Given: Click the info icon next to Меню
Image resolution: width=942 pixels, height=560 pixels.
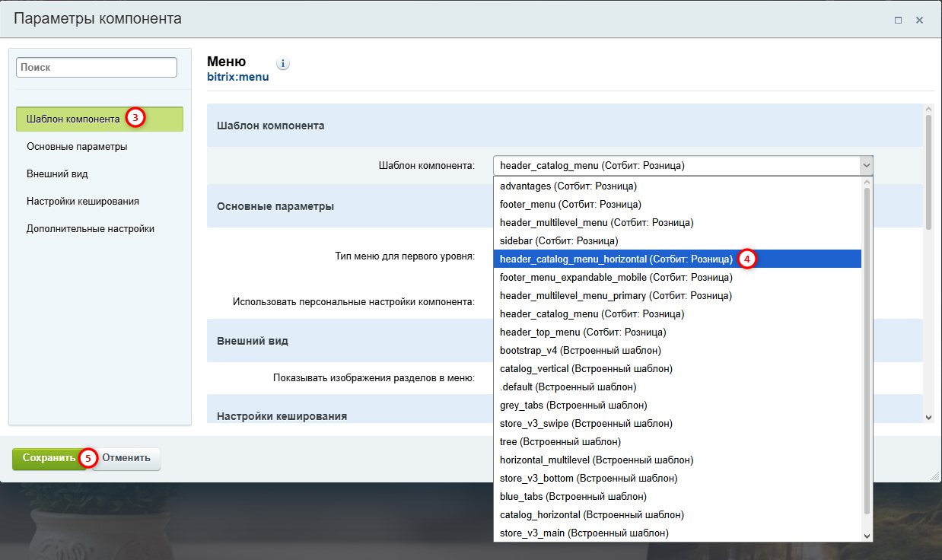Looking at the screenshot, I should (283, 64).
